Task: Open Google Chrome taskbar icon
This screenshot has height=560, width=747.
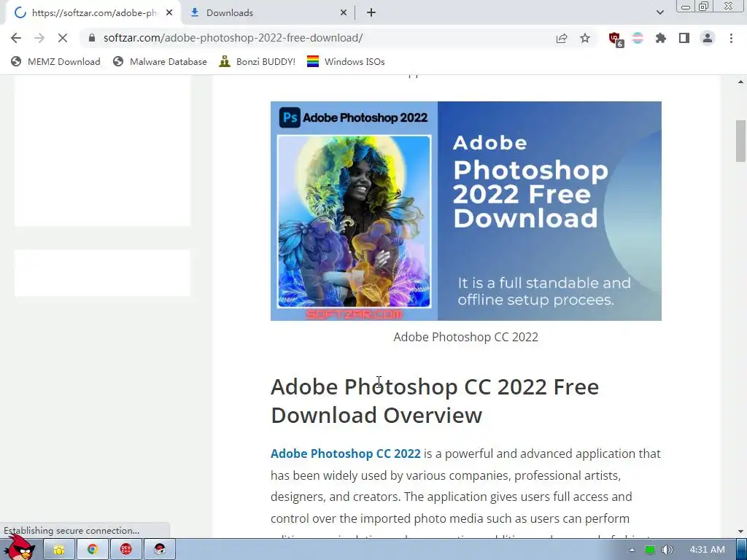Action: [x=93, y=550]
